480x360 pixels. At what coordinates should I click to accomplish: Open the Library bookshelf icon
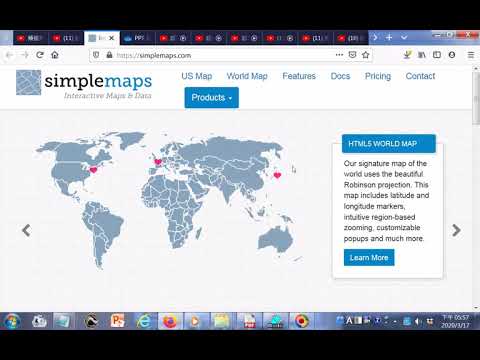coord(422,55)
